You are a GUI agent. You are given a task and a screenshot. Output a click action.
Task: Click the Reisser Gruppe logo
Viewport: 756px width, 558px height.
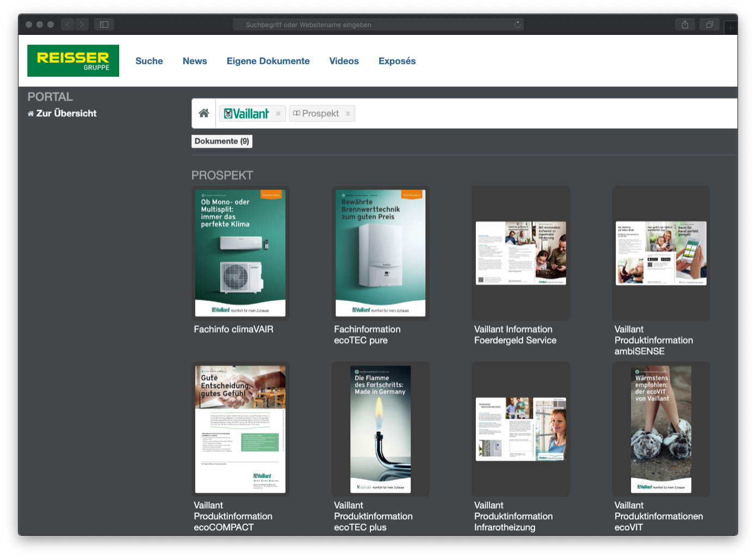(x=73, y=61)
